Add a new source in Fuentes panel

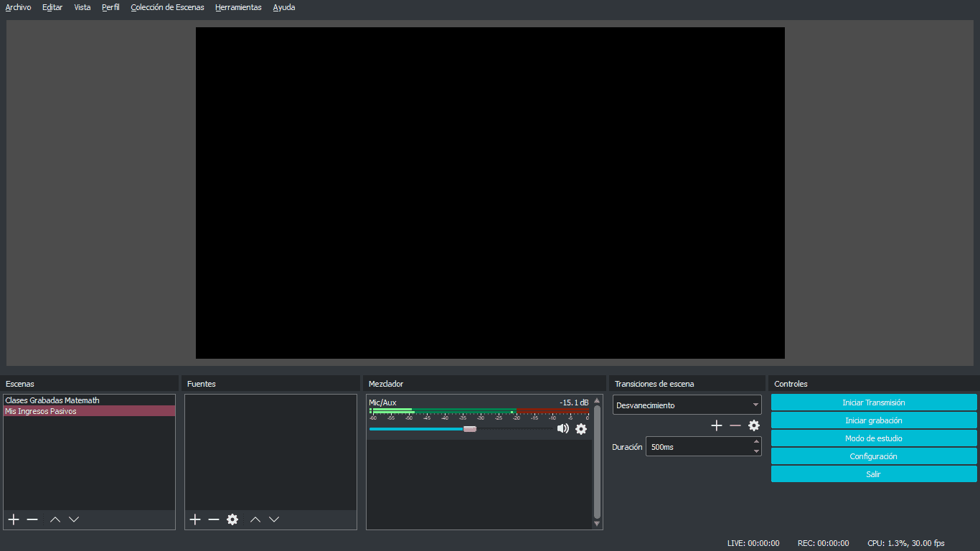(x=195, y=519)
